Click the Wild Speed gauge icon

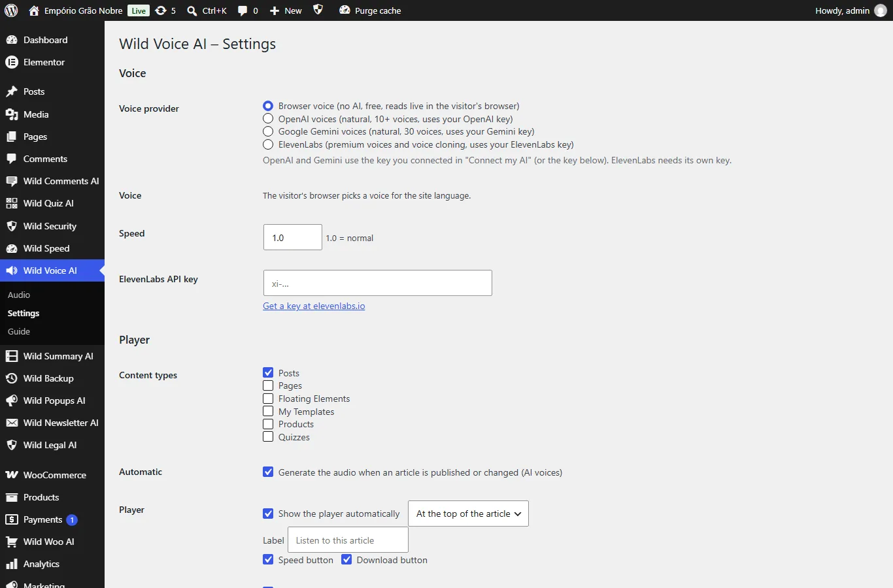pos(12,248)
